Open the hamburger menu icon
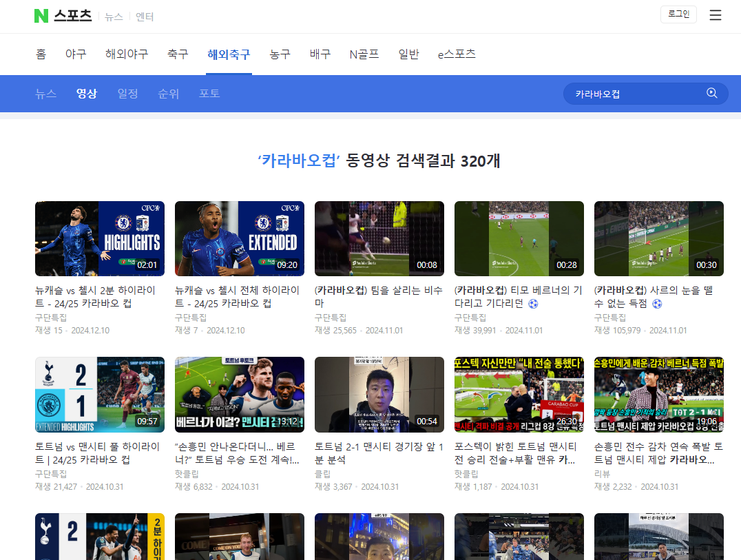Image resolution: width=741 pixels, height=560 pixels. click(716, 15)
